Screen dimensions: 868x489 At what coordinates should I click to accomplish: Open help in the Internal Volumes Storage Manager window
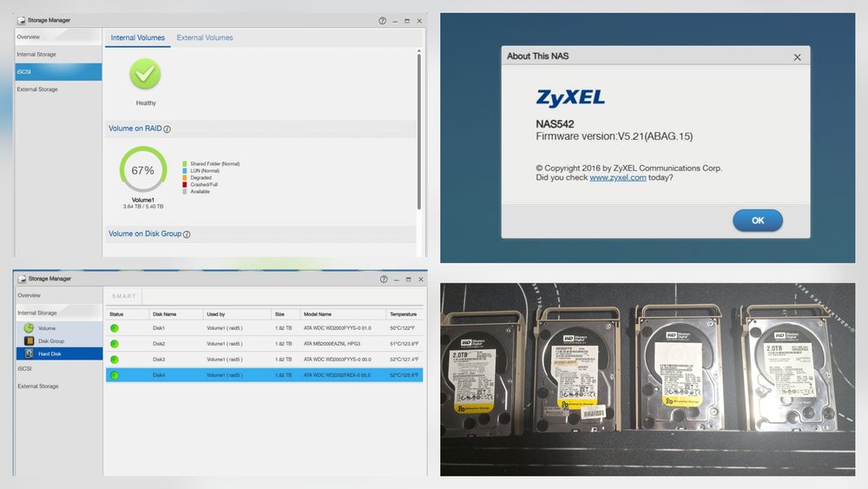pos(383,21)
